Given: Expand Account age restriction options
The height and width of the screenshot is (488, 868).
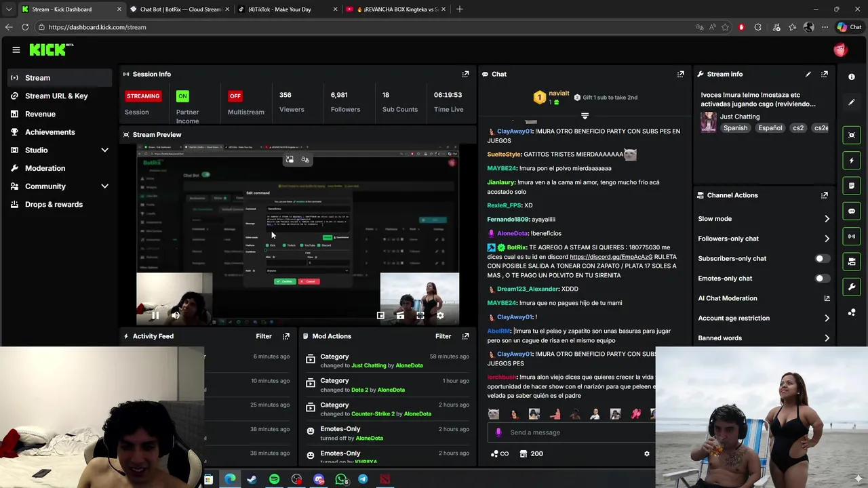Looking at the screenshot, I should click(827, 318).
